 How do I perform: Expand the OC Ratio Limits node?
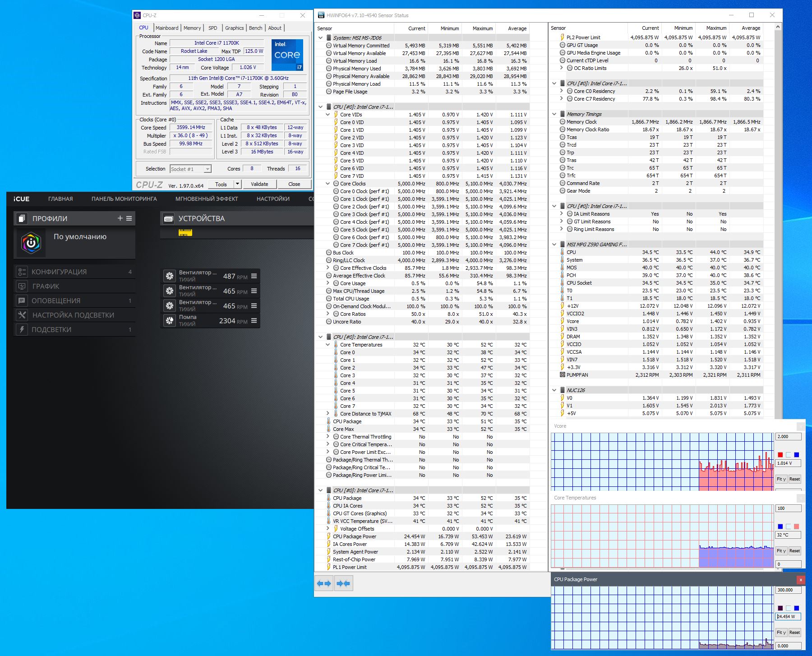pos(562,68)
